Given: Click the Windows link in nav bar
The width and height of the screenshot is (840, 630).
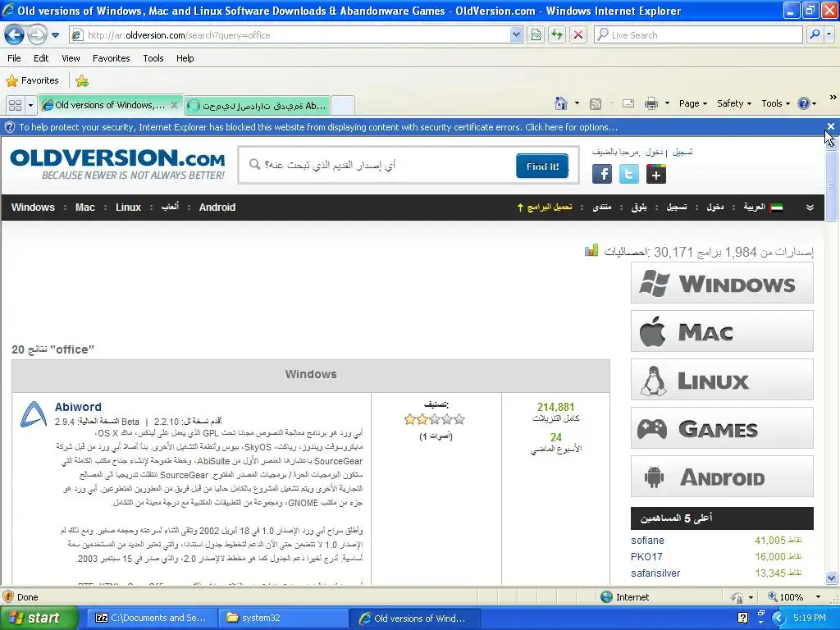Looking at the screenshot, I should (x=33, y=208).
